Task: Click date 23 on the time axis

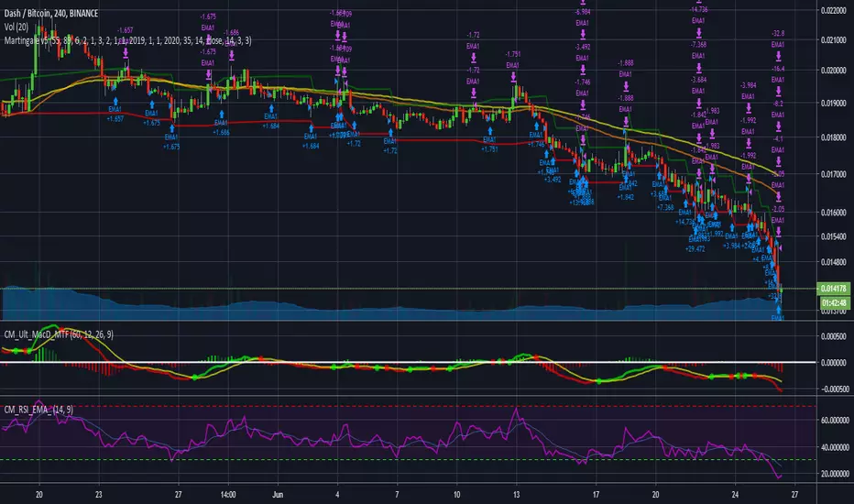Action: [99, 495]
